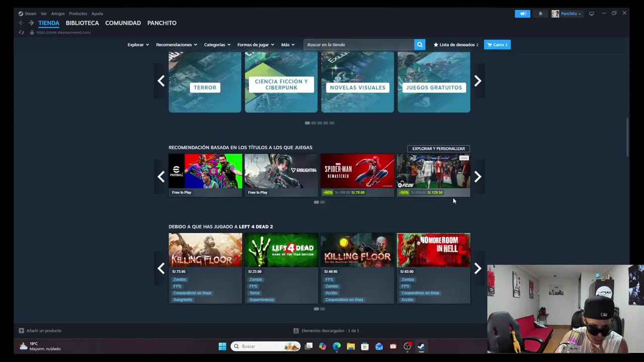The image size is (644, 362).
Task: Browse Novelas visuales category
Action: 358,82
